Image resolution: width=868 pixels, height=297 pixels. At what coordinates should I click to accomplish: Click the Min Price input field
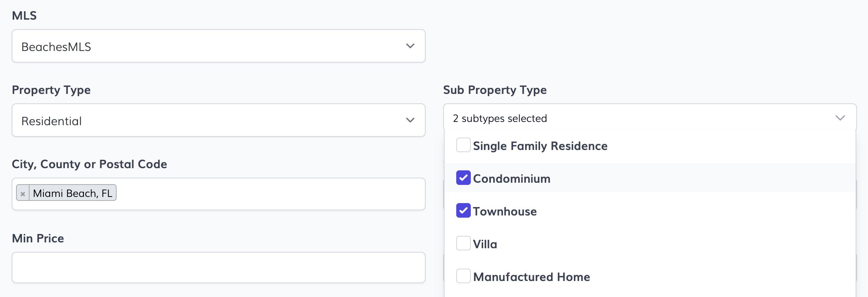coord(218,268)
